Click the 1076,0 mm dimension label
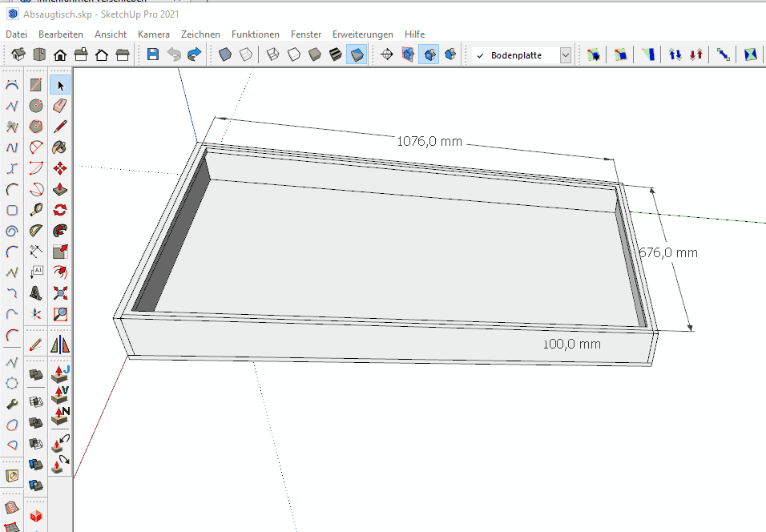This screenshot has width=766, height=532. click(429, 141)
